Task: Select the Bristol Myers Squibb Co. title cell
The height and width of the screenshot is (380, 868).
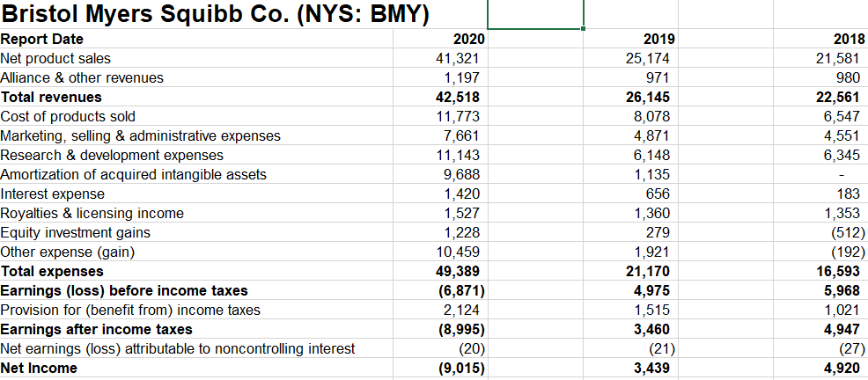Action: point(215,15)
